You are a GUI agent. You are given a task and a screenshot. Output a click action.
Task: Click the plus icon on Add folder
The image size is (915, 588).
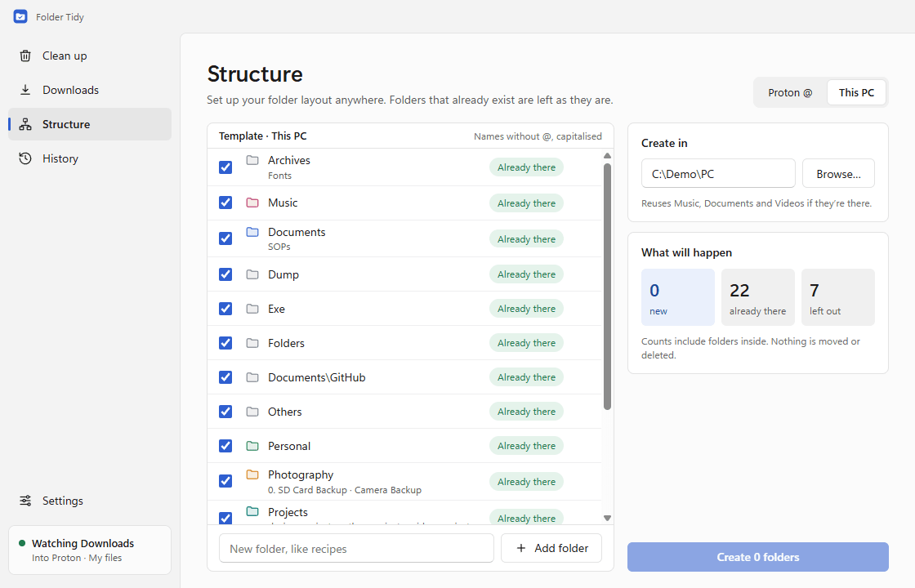click(x=521, y=548)
